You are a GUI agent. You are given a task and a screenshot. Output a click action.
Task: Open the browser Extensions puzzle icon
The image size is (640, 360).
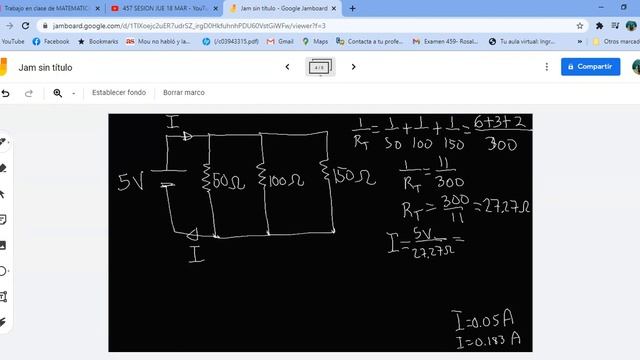point(599,26)
